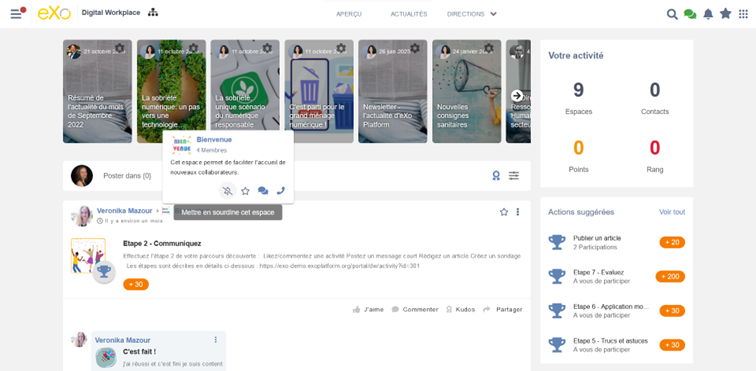Open chat with the Bienvenue space
The image size is (756, 371).
[x=263, y=191]
